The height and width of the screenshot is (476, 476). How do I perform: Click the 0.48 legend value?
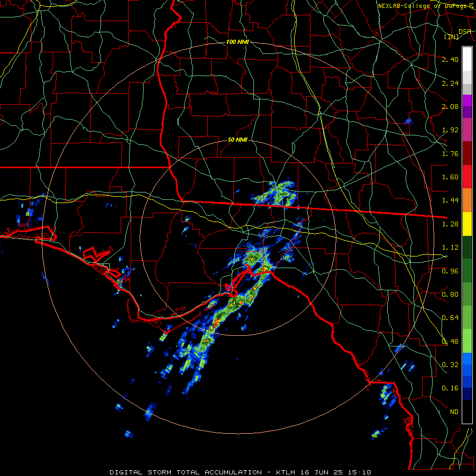(450, 342)
